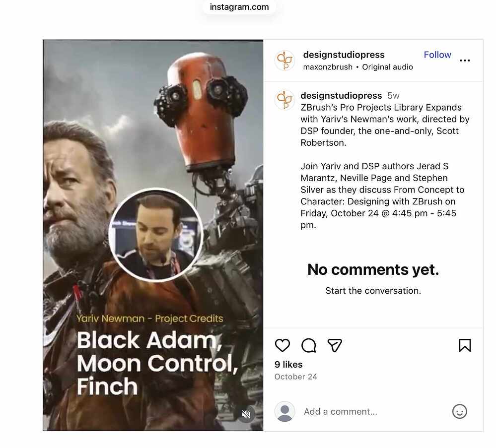Click the blank user avatar beside comment box
The image size is (496, 448).
[284, 411]
